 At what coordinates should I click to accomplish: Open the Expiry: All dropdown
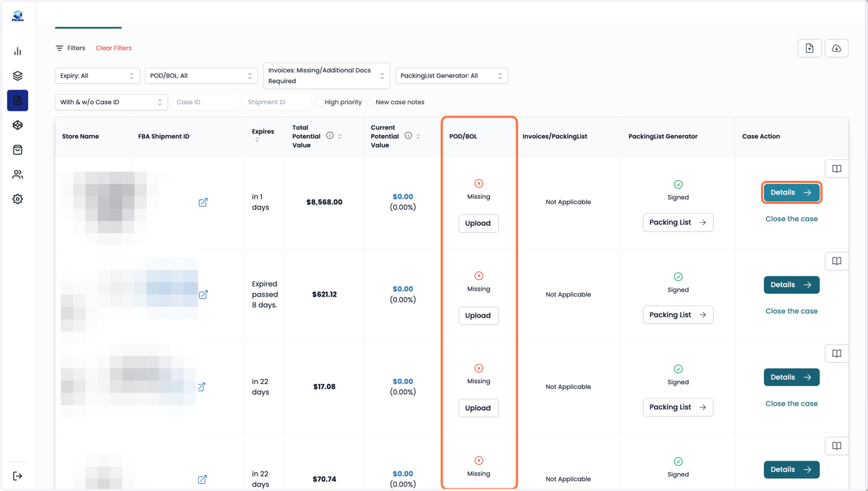pyautogui.click(x=97, y=76)
